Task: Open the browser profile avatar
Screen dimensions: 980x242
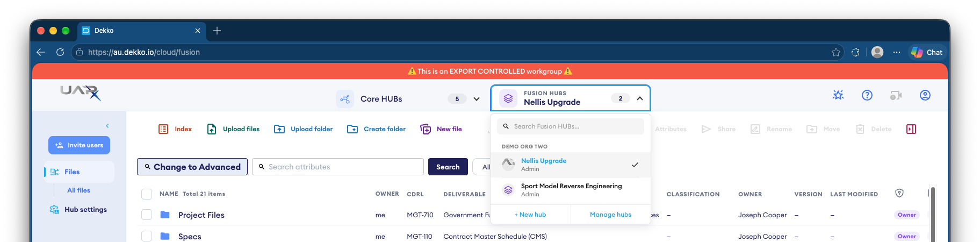Action: pyautogui.click(x=877, y=52)
